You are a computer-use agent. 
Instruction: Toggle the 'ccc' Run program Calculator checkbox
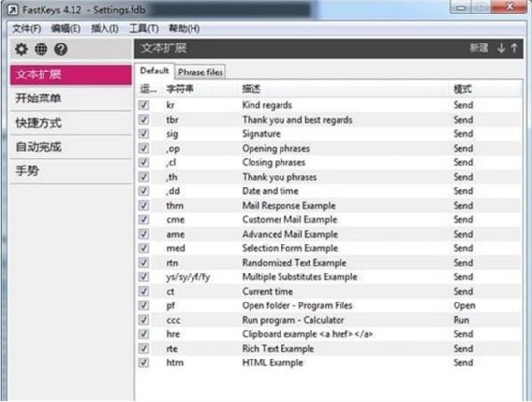click(144, 320)
